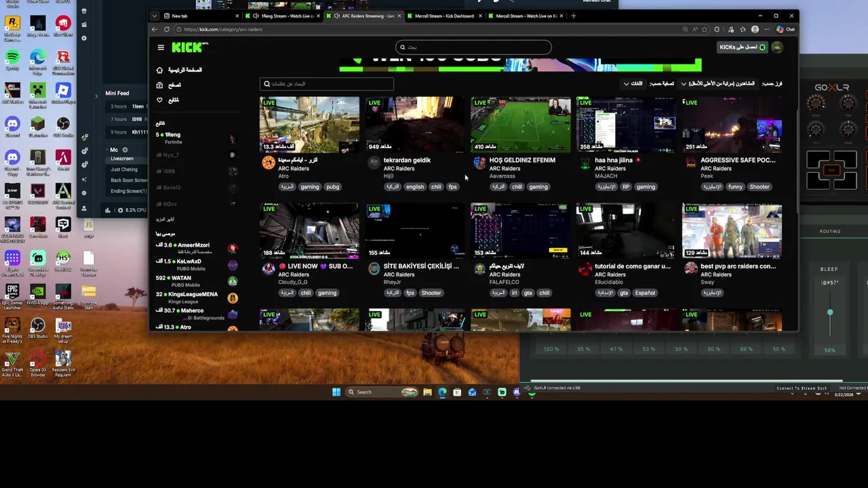Open recommended channel AmeerMzori
This screenshot has width=868, height=488.
pos(196,248)
